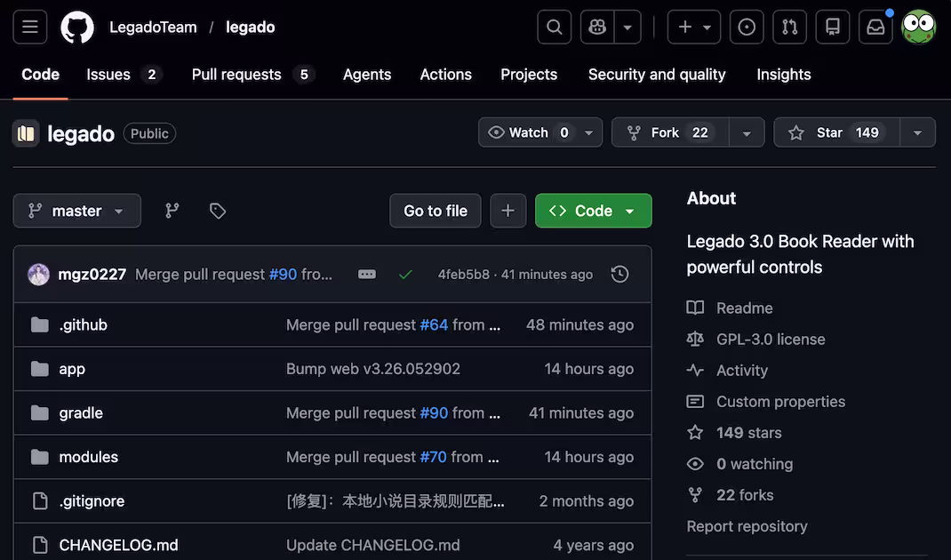Click the Watch button
This screenshot has width=951, height=560.
pyautogui.click(x=527, y=132)
